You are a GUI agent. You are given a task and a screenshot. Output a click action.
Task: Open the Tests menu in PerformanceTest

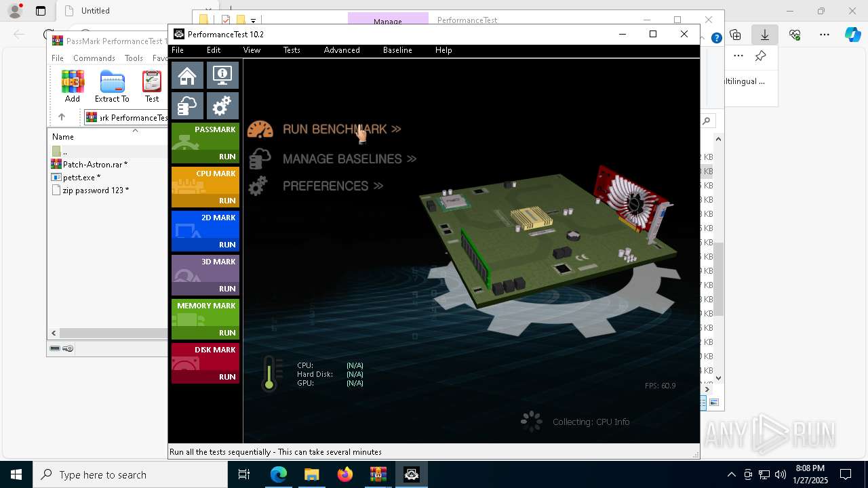(x=292, y=50)
